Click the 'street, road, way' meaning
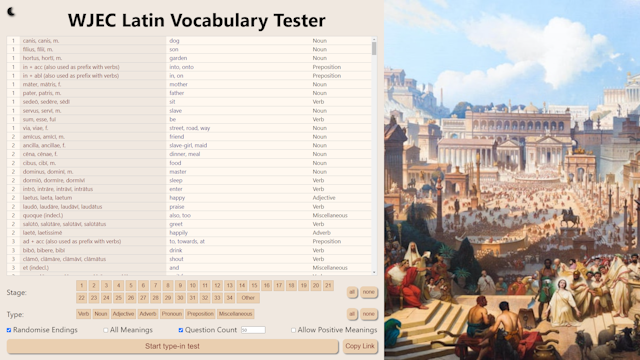Screen dimensions: 640x360 238,128
